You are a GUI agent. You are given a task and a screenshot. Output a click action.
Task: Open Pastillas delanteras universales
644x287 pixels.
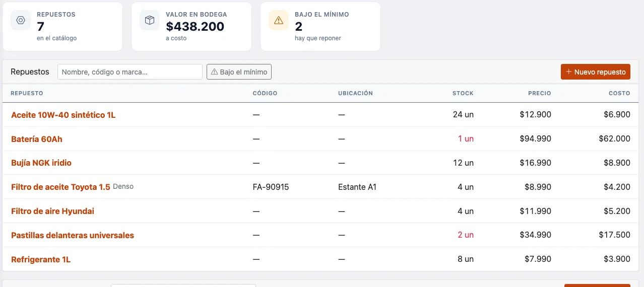[x=73, y=235]
